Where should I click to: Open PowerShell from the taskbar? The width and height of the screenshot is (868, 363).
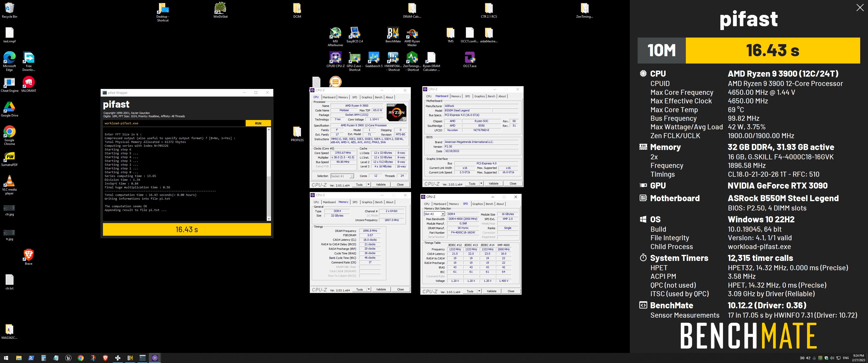click(31, 358)
